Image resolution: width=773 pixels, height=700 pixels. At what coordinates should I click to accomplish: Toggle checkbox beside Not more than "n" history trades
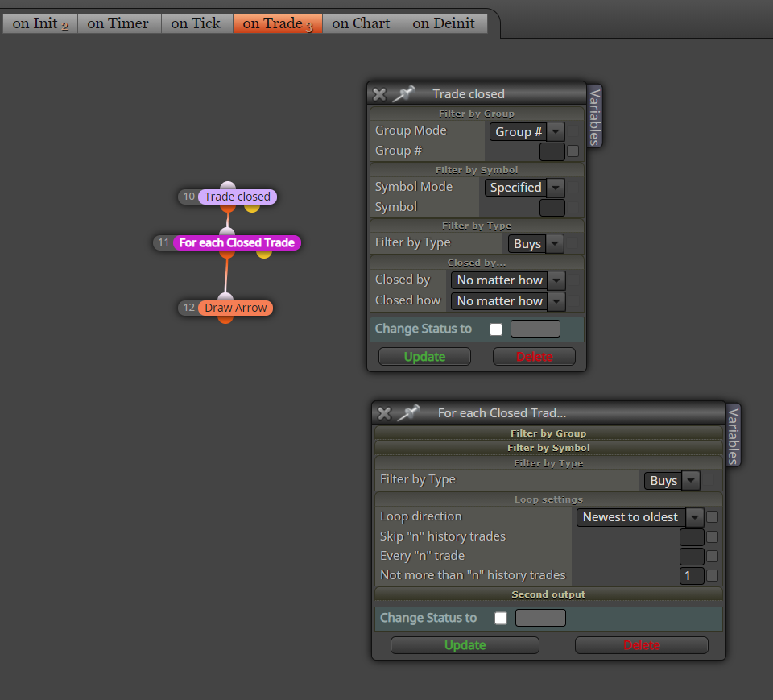tap(713, 575)
